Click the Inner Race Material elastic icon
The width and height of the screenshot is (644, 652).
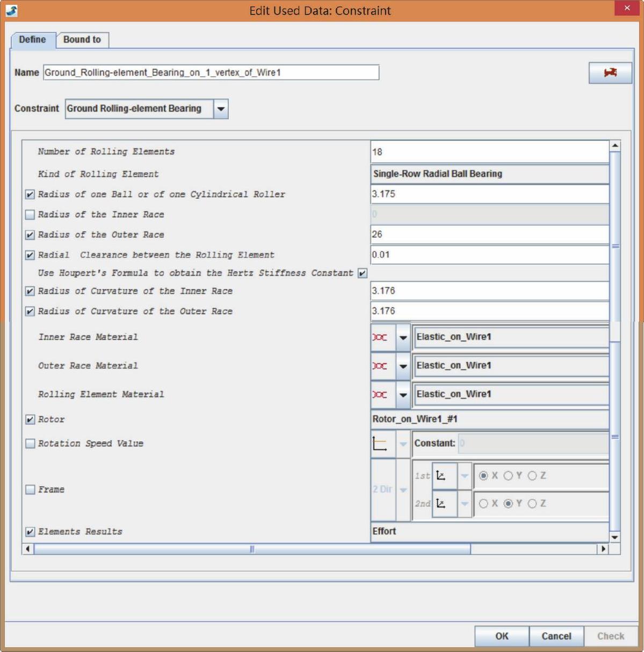380,337
